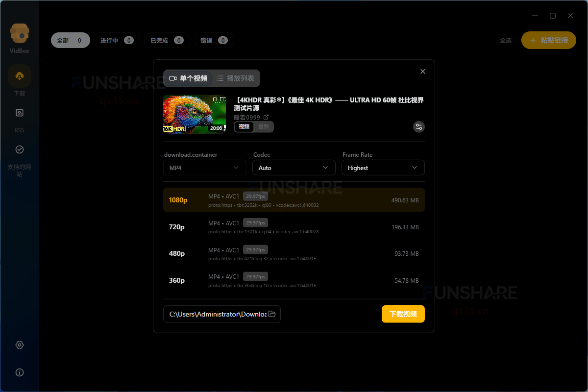Switch to audio-only mode
Viewport: 588px width, 392px height.
point(264,127)
